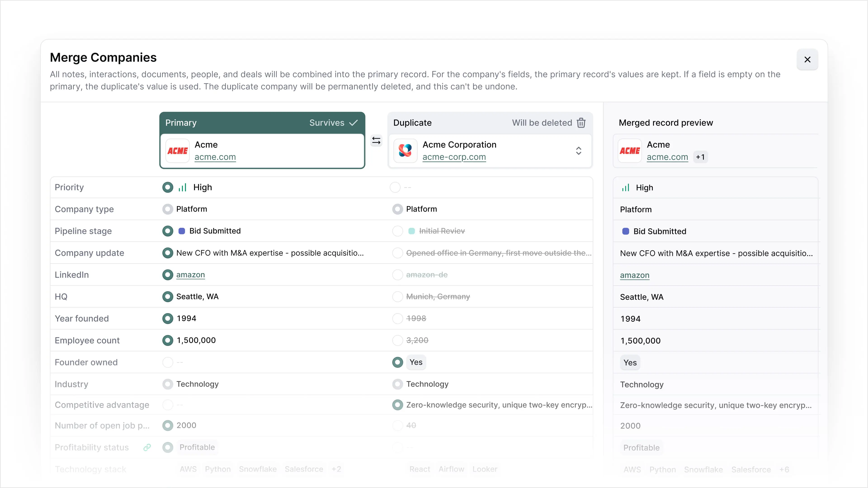
Task: Select the primary Priority High radio button
Action: pos(167,187)
